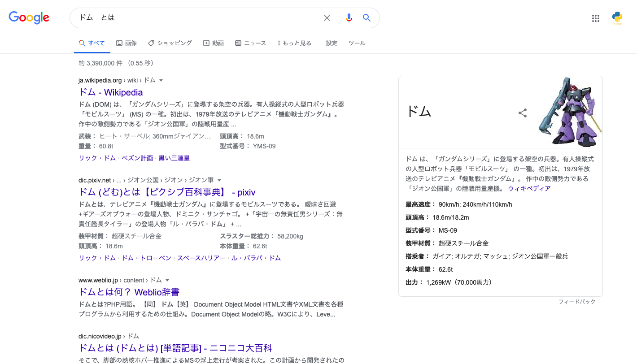The width and height of the screenshot is (637, 364).
Task: Start voice search with microphone icon
Action: tap(349, 18)
